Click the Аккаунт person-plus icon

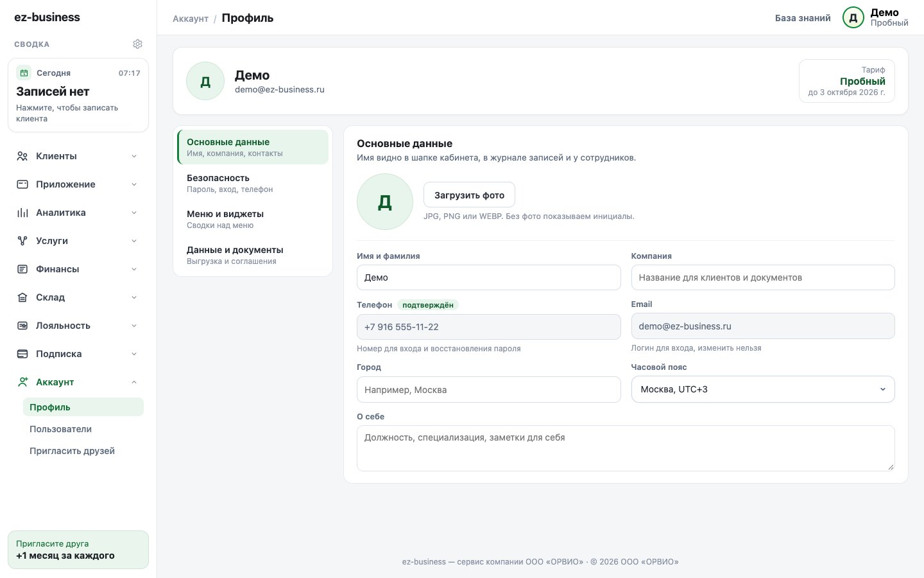pos(22,382)
